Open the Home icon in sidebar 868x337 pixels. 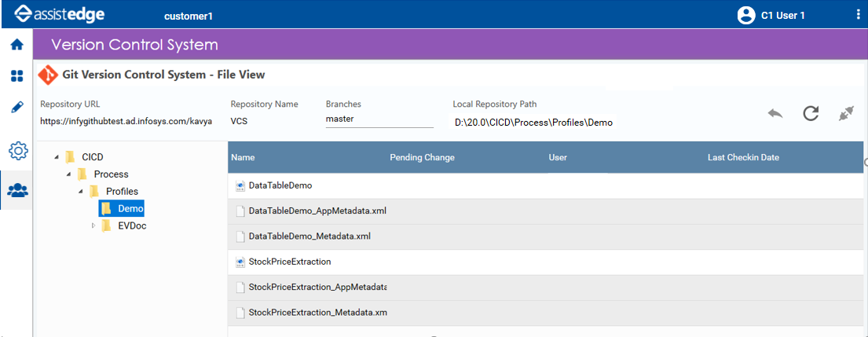pyautogui.click(x=17, y=45)
